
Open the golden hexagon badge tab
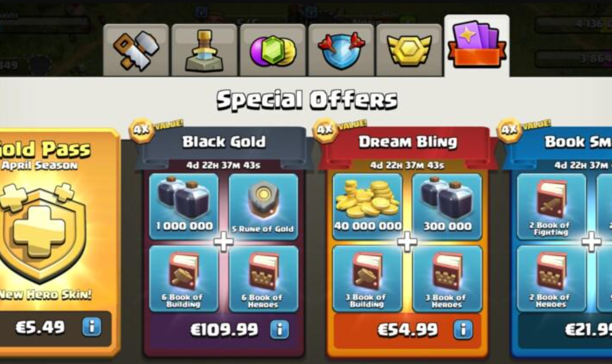pos(409,50)
